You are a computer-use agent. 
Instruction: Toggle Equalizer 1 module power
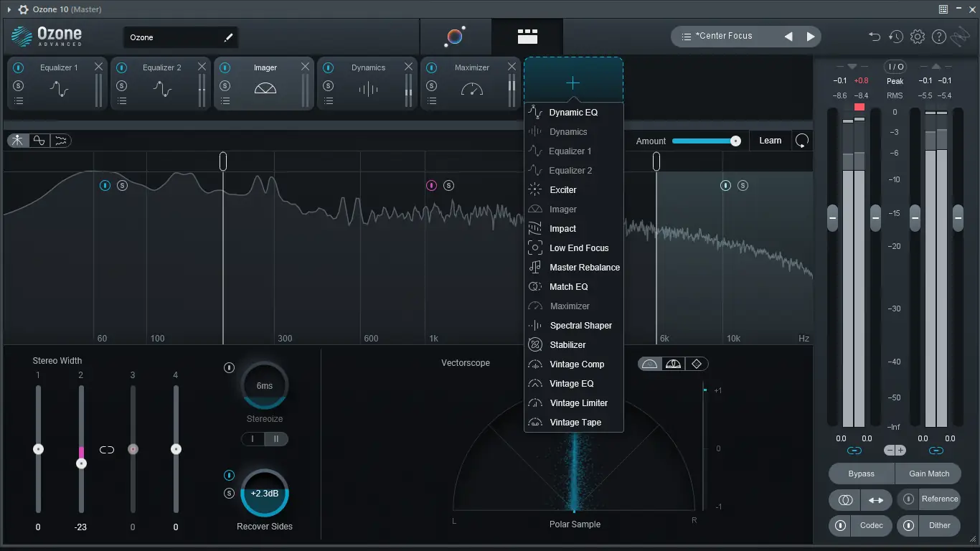click(x=19, y=67)
